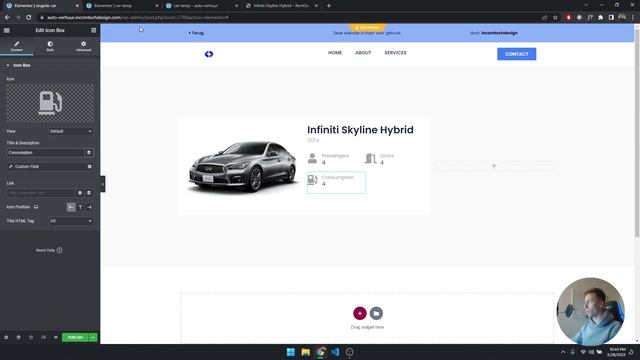Screen dimensions: 640x360
Task: Open the View dropdown set to Default
Action: coord(71,131)
